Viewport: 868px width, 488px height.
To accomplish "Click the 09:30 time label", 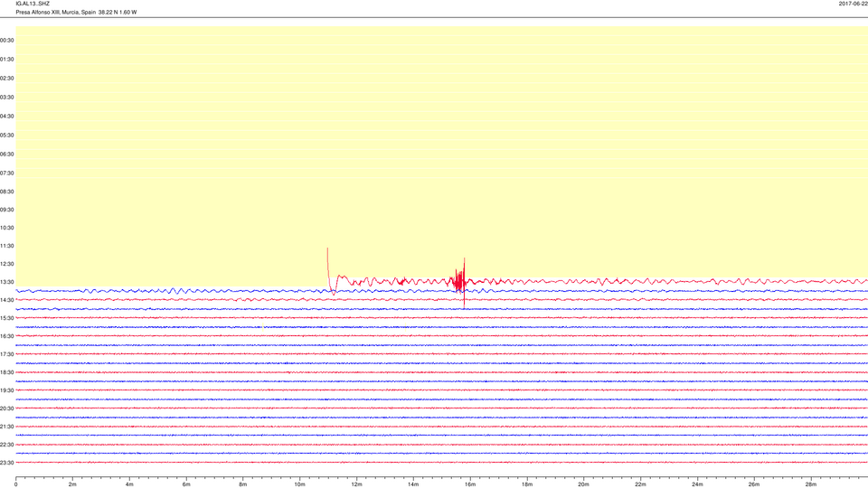I will 7,210.
